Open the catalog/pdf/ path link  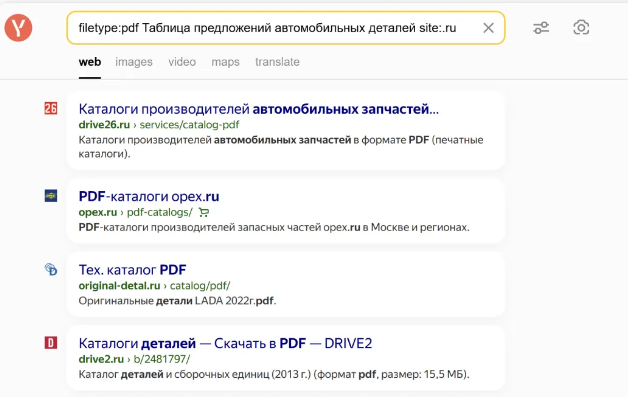(200, 286)
